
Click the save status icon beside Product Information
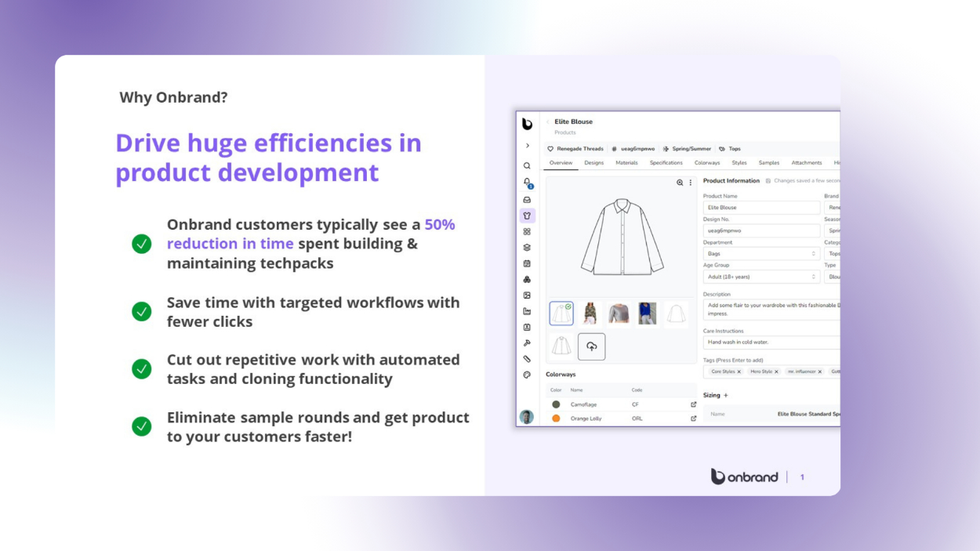(768, 181)
